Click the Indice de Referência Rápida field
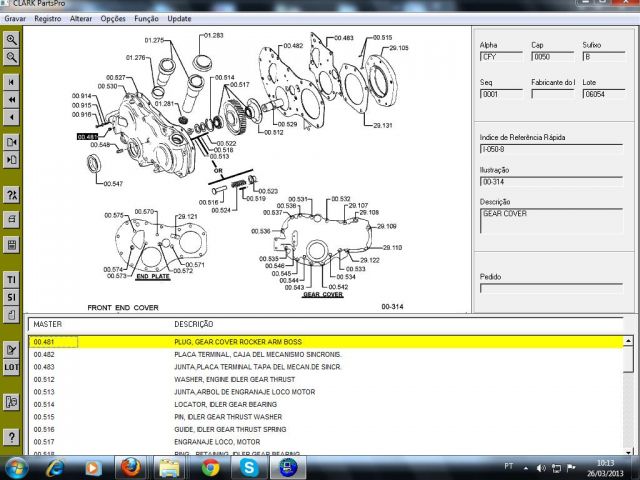Viewport: 640px width, 480px height. coord(551,149)
